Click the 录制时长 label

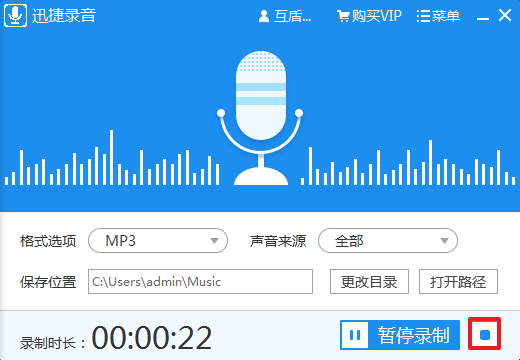52,343
